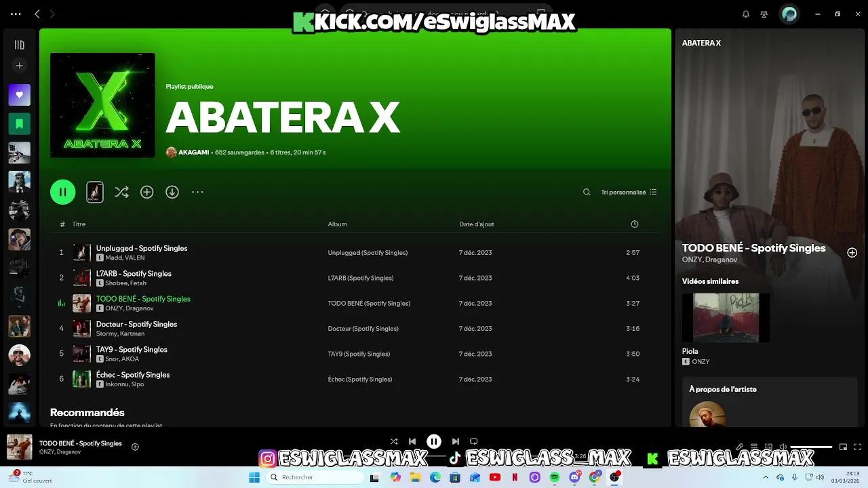Open the AKAGAMI creator profile link
Screen dimensions: 868x488
pos(193,152)
